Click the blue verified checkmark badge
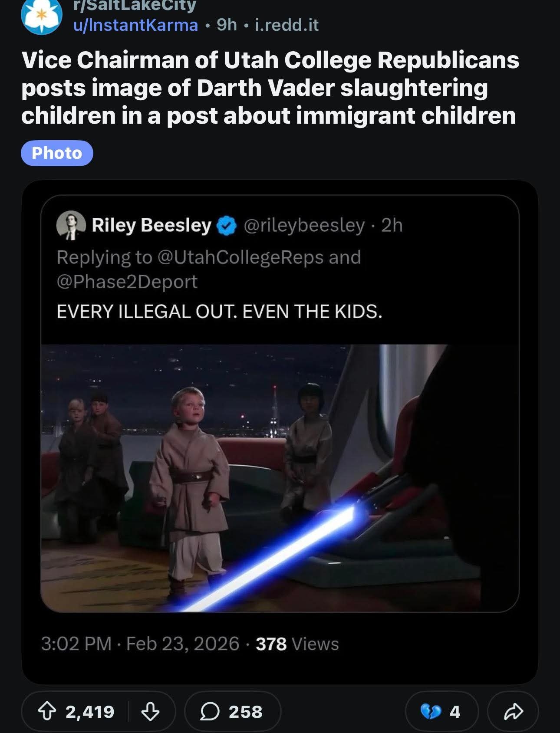The image size is (560, 733). point(226,226)
